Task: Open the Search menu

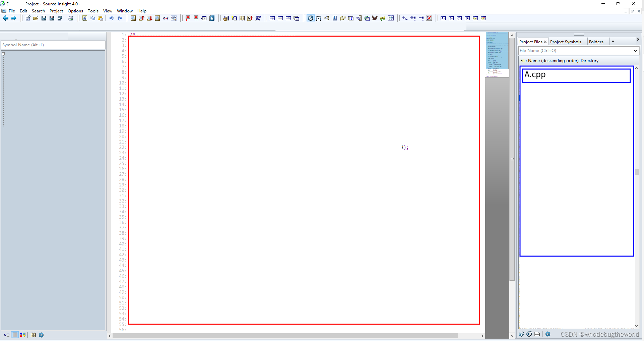Action: click(38, 11)
